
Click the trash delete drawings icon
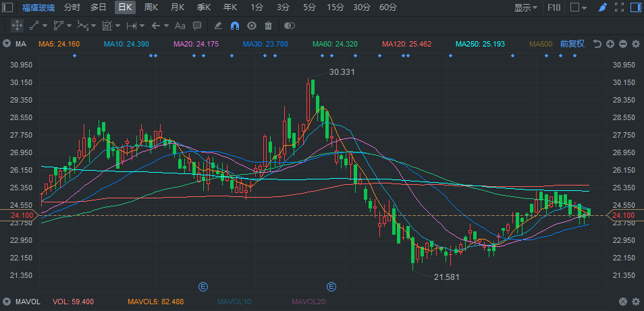tap(268, 26)
